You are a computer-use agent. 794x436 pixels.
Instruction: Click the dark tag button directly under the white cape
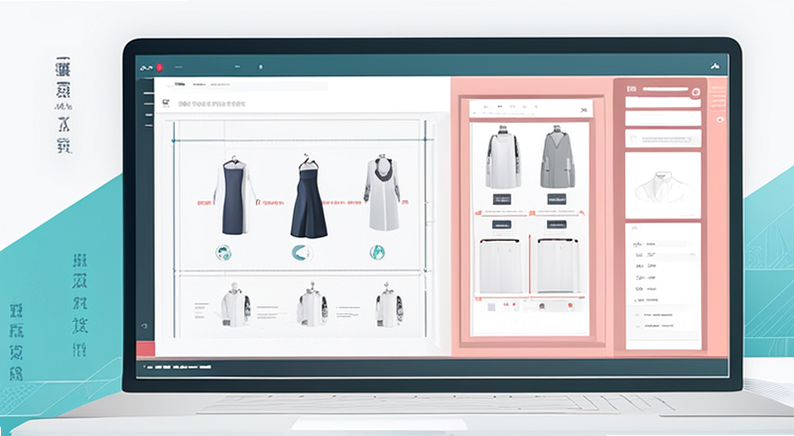[x=502, y=199]
